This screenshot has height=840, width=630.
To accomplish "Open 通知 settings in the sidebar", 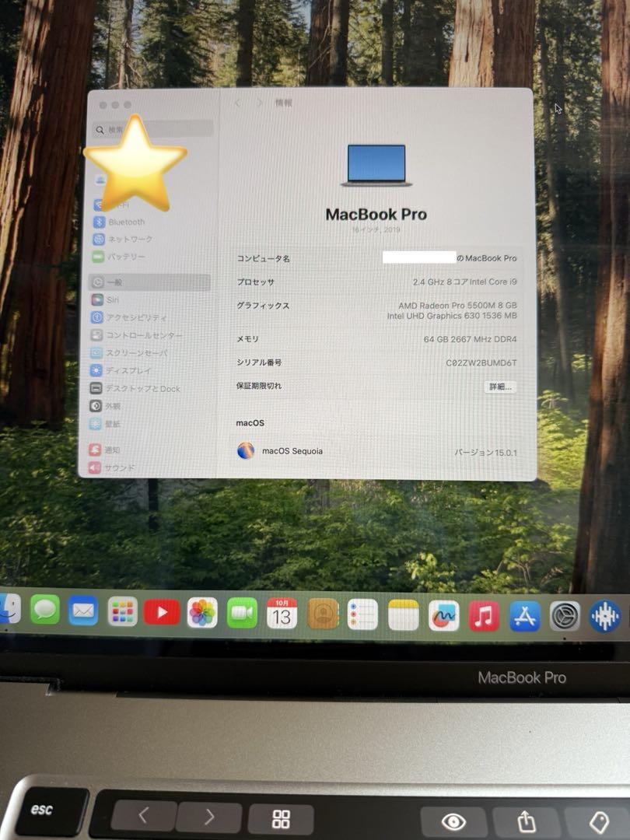I will [104, 450].
